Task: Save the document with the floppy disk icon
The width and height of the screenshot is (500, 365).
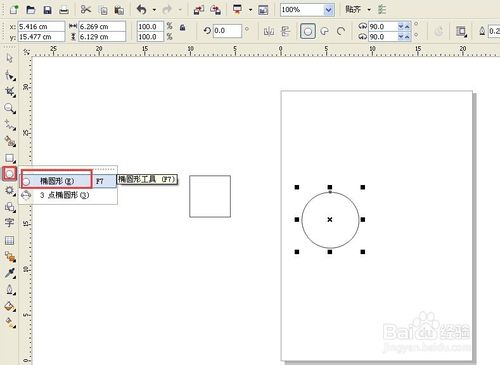Action: 47,10
